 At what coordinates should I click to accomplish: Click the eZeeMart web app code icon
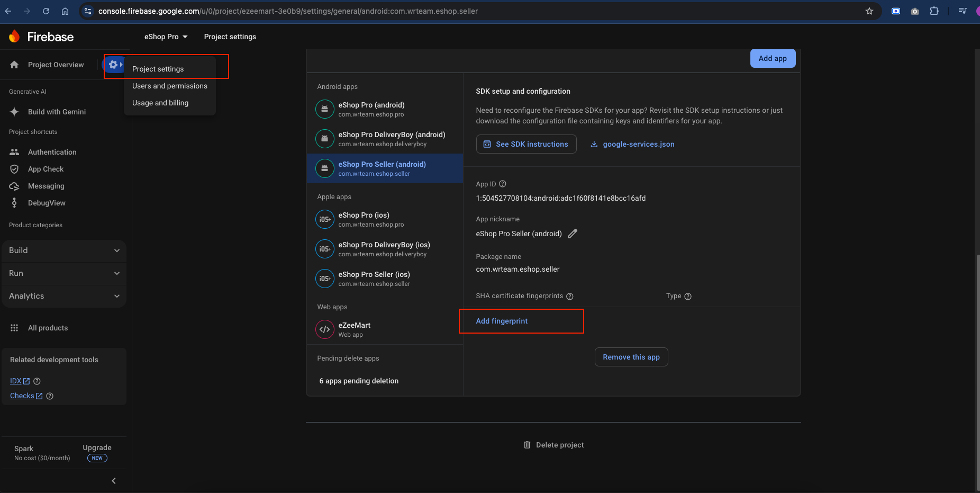coord(325,329)
